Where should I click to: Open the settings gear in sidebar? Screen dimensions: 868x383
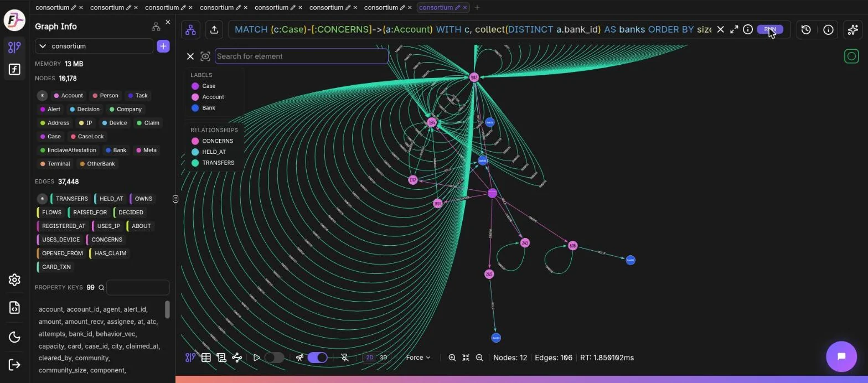pos(14,280)
